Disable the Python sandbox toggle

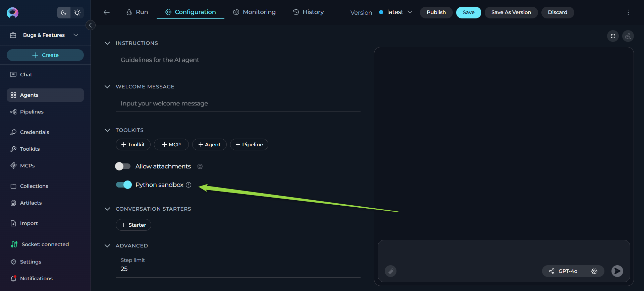pos(124,185)
